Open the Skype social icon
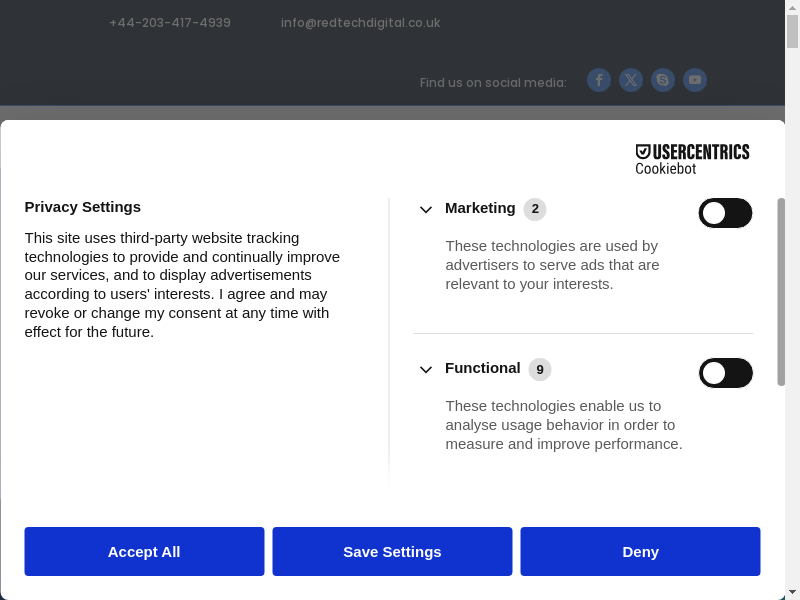 [663, 80]
